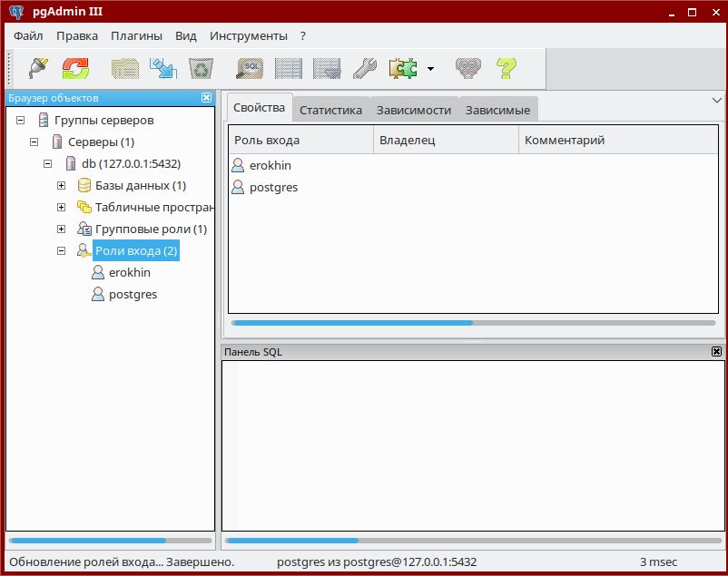Select Базы данных (1) tree item
The width and height of the screenshot is (728, 576).
pyautogui.click(x=141, y=186)
